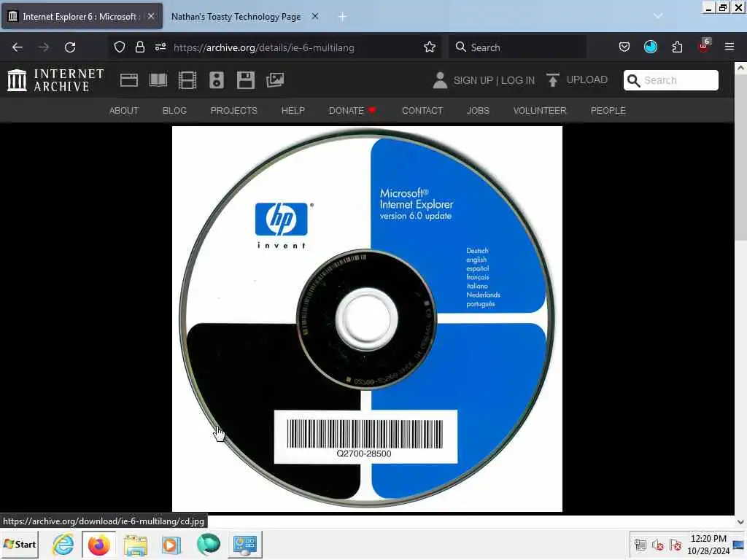The width and height of the screenshot is (747, 560).
Task: View site security padlock info
Action: pyautogui.click(x=139, y=47)
